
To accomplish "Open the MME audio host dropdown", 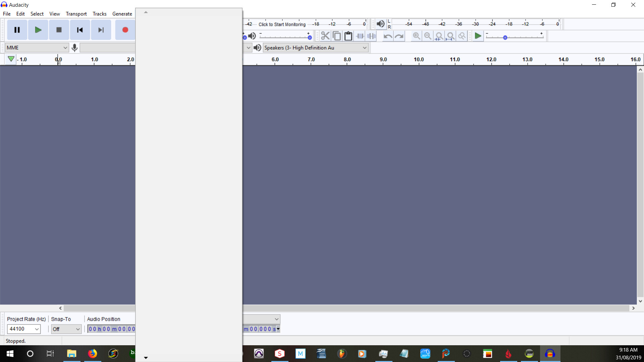I will pos(37,48).
